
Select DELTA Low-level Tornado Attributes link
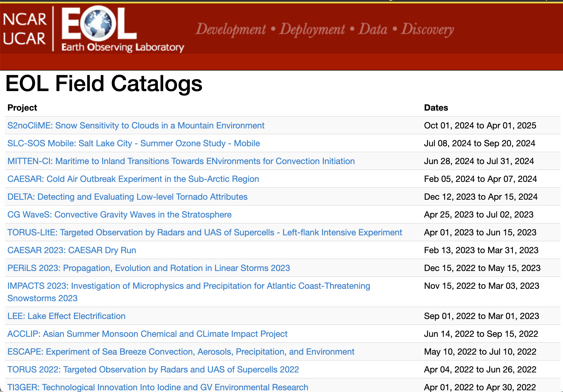tap(127, 197)
